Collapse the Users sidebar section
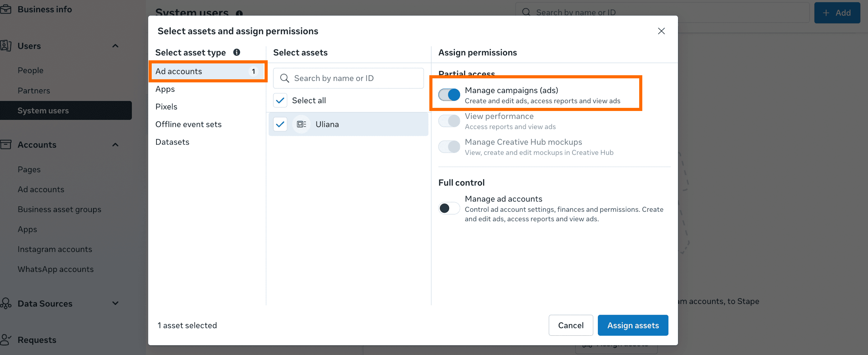This screenshot has width=868, height=355. coord(115,46)
